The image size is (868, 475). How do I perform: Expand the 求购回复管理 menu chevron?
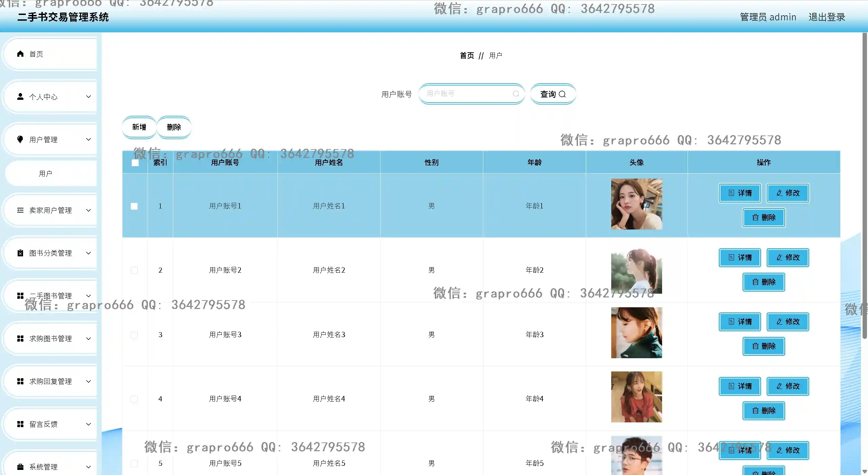pyautogui.click(x=89, y=381)
